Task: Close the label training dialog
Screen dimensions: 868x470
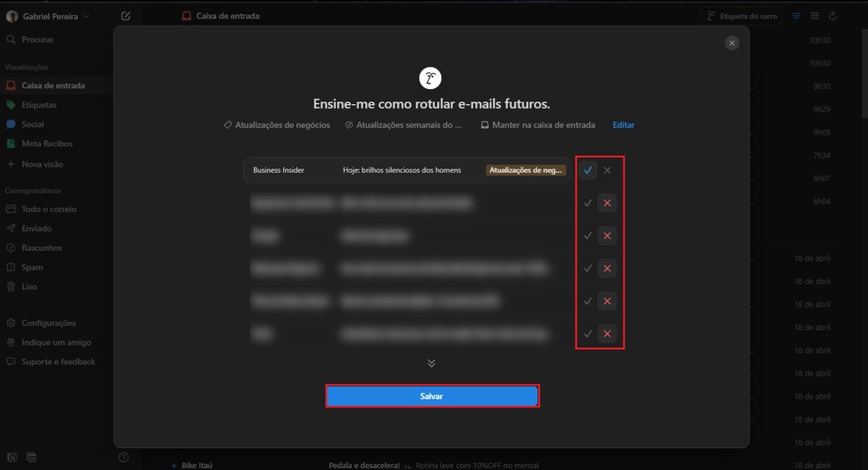Action: coord(732,42)
